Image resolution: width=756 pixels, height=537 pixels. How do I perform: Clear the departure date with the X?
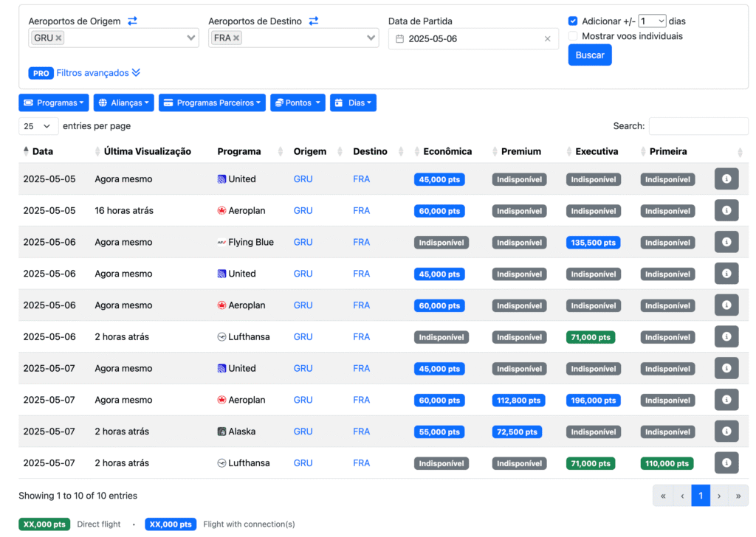point(547,39)
